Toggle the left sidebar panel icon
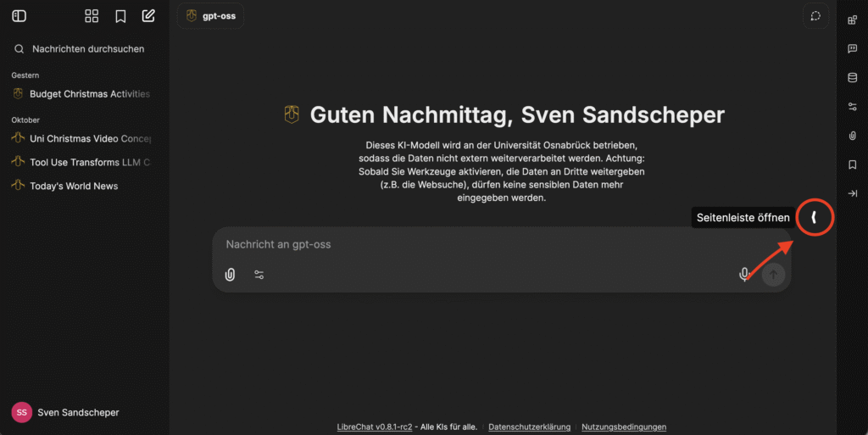This screenshot has width=868, height=435. [19, 16]
